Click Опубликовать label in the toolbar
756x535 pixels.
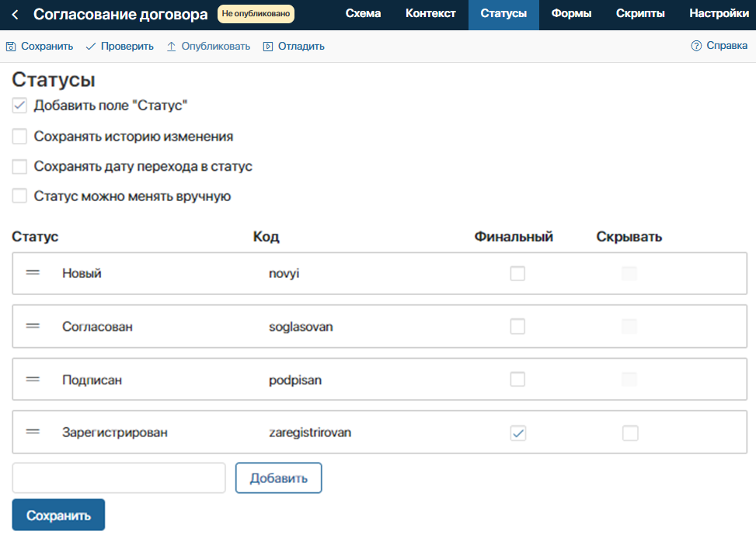(215, 47)
